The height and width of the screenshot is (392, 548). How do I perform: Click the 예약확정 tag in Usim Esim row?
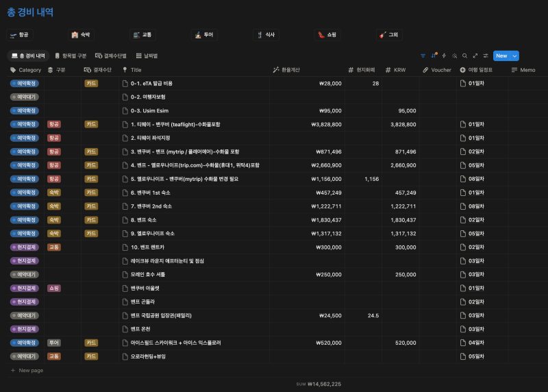(25, 110)
